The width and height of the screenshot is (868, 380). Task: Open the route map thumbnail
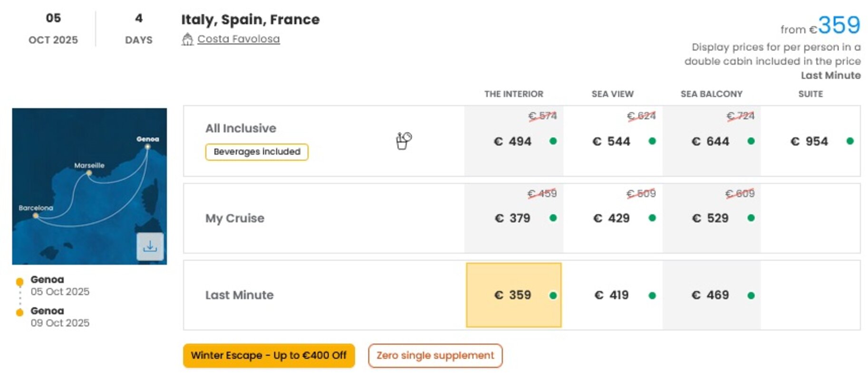(89, 186)
